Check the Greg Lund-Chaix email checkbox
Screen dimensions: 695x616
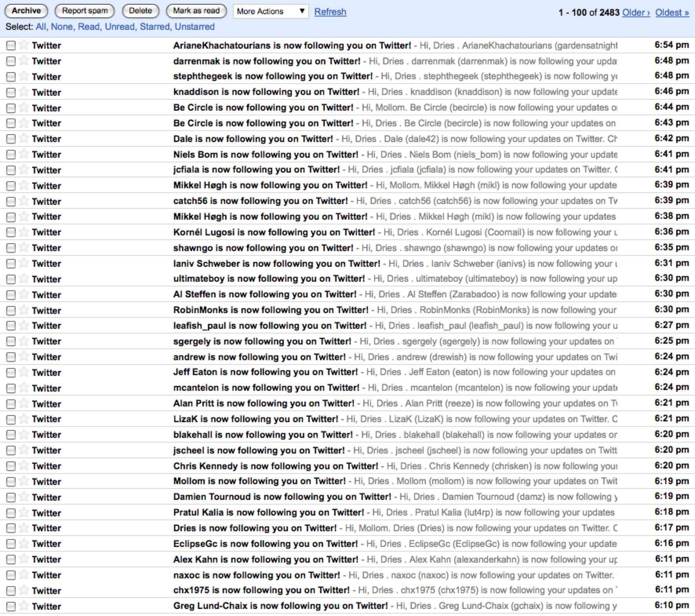click(x=11, y=607)
